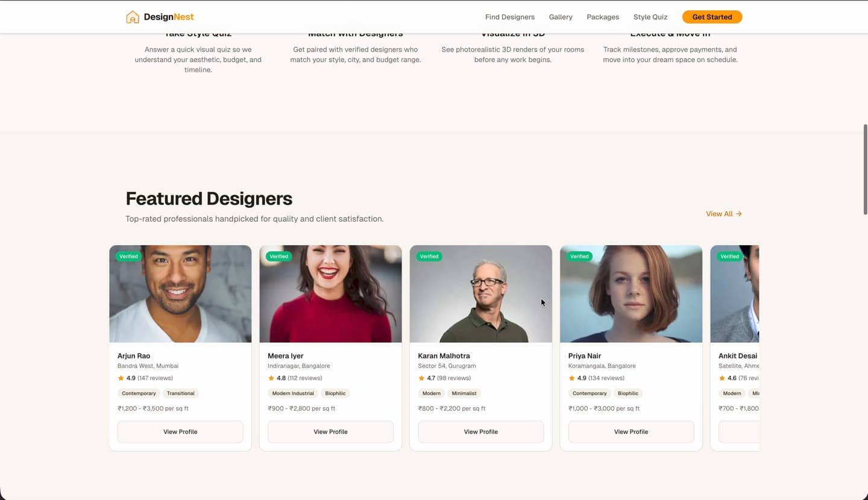View Profile of Arjun Rao

(x=180, y=432)
